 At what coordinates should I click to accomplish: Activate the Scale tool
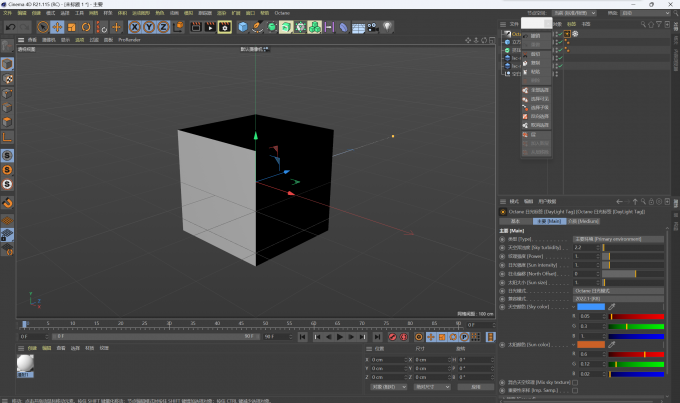click(x=72, y=27)
